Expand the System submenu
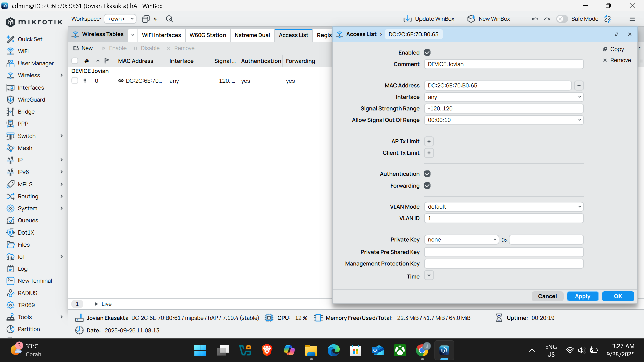Viewport: 644px width, 362px height. (x=62, y=208)
